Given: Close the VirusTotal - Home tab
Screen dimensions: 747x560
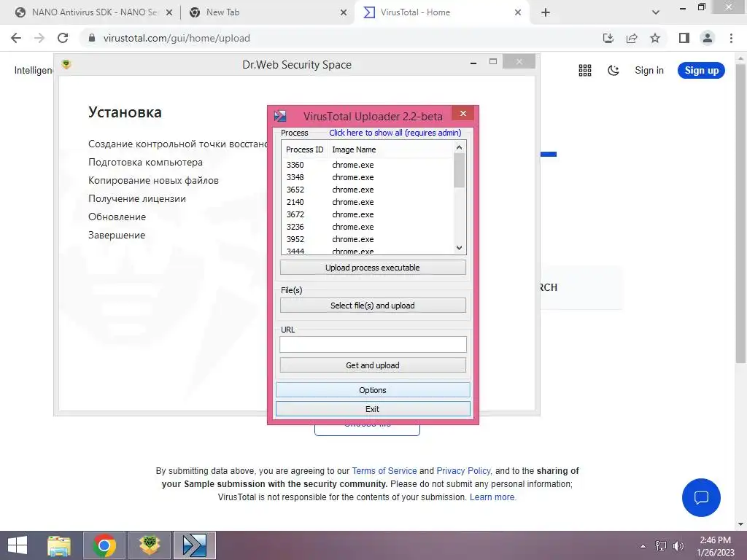Looking at the screenshot, I should [518, 12].
